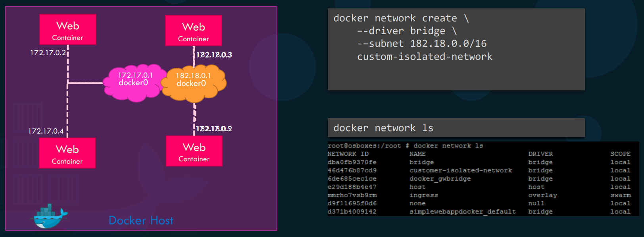
Task: Click the driver 'host' in the e29d188b4e47 row
Action: (536, 187)
